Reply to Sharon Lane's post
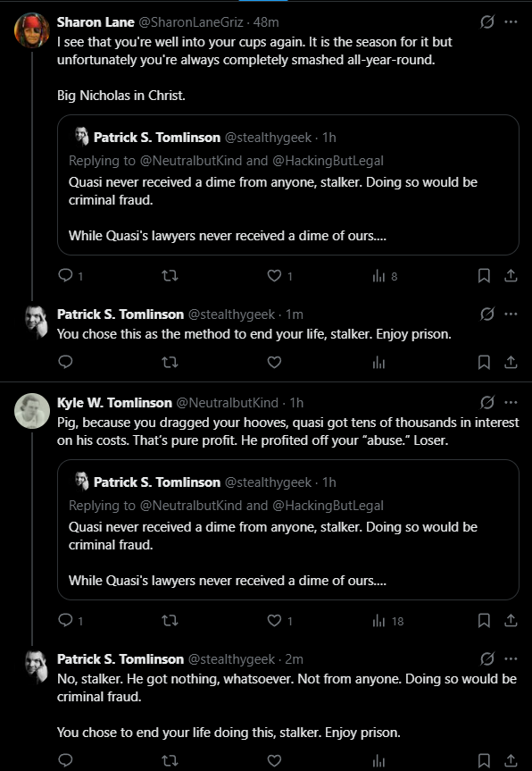Image resolution: width=532 pixels, height=771 pixels. coord(71,276)
